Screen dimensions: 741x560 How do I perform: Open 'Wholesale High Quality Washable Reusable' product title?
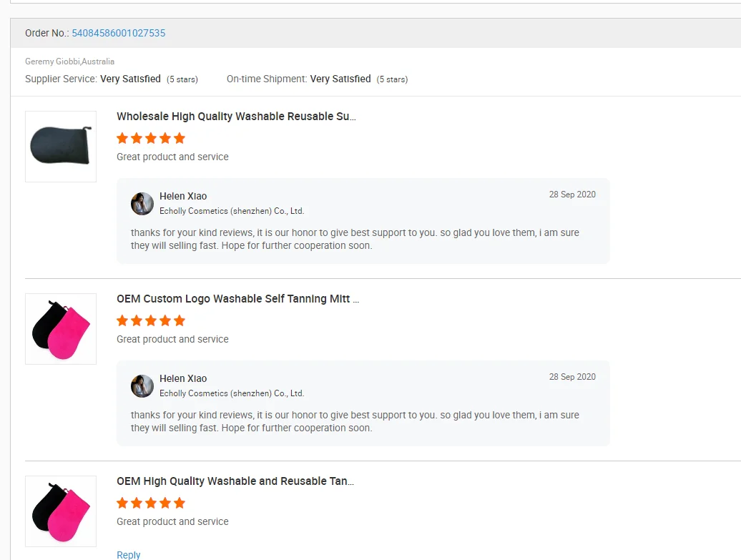click(236, 117)
